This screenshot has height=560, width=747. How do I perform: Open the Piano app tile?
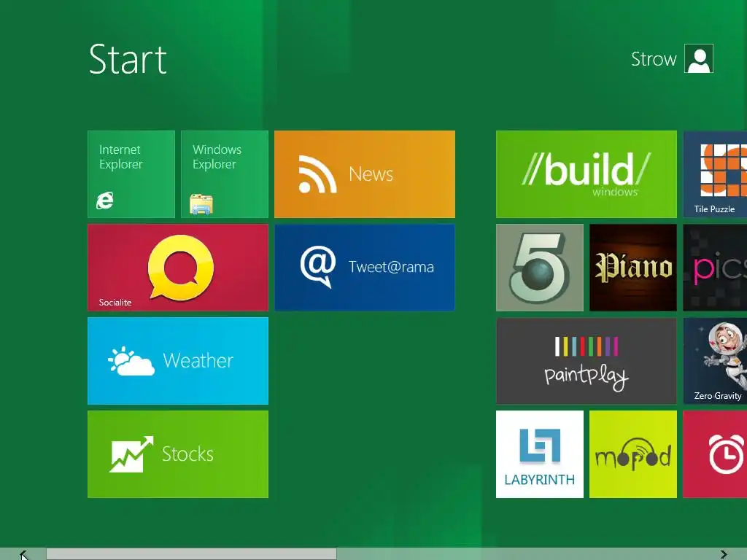click(632, 268)
